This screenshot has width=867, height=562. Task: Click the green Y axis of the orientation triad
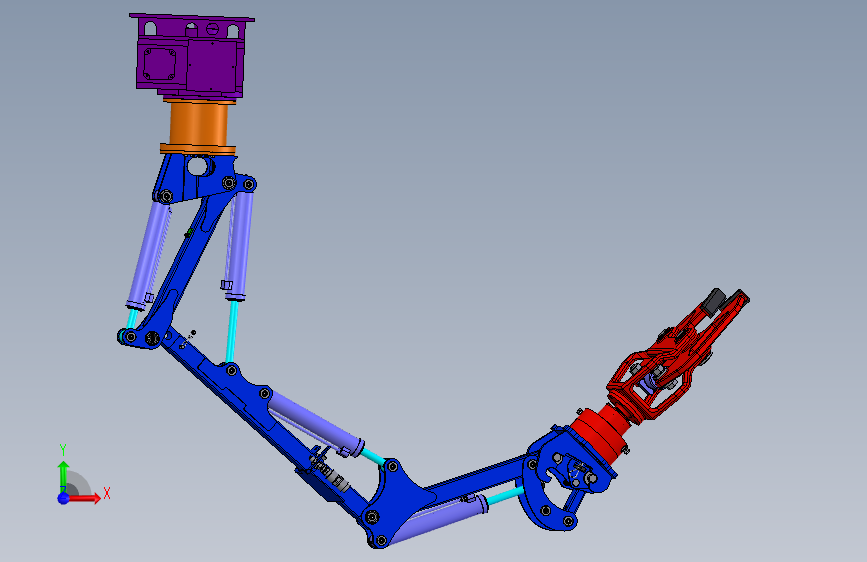click(64, 476)
